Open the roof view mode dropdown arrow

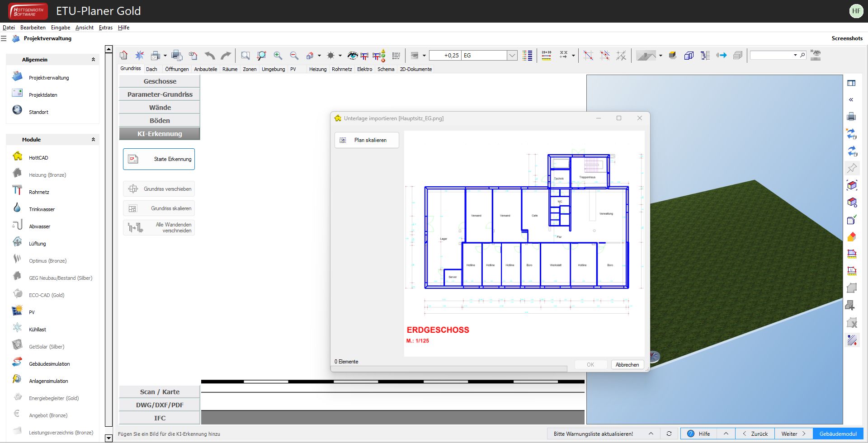click(x=660, y=56)
